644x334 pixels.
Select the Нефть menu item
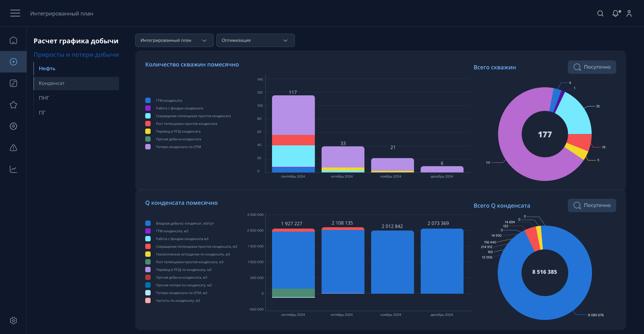(x=47, y=68)
